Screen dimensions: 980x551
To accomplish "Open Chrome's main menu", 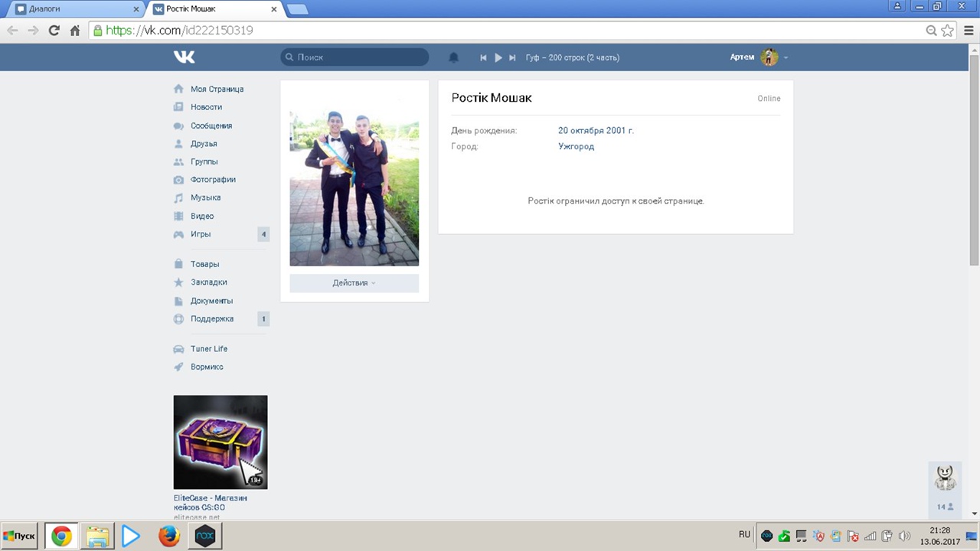I will 969,31.
